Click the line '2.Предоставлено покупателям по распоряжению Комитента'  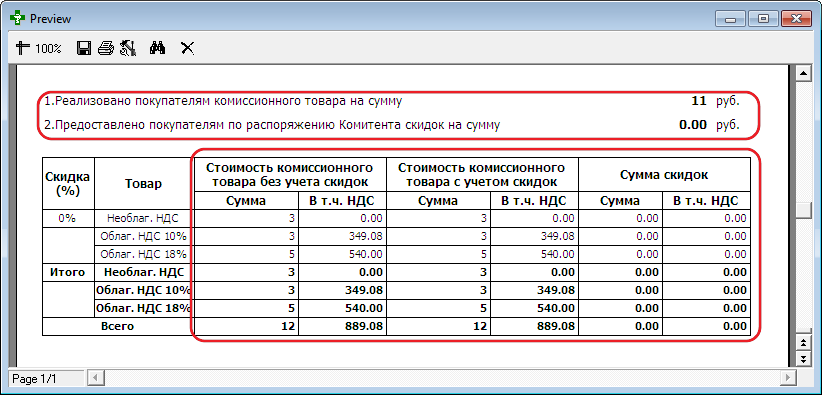272,125
